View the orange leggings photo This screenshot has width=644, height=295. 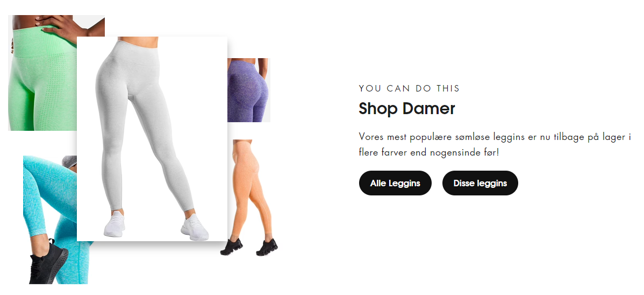pyautogui.click(x=249, y=198)
